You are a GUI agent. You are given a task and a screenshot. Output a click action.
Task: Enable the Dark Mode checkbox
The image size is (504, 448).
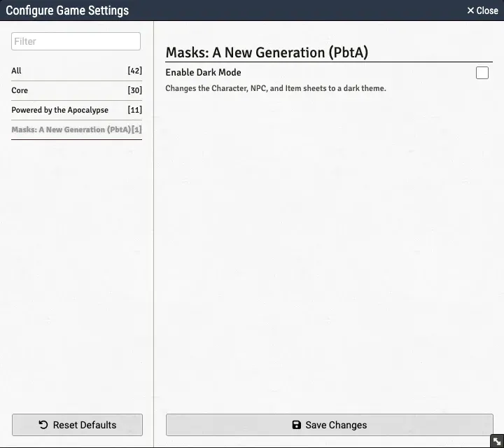pyautogui.click(x=482, y=73)
